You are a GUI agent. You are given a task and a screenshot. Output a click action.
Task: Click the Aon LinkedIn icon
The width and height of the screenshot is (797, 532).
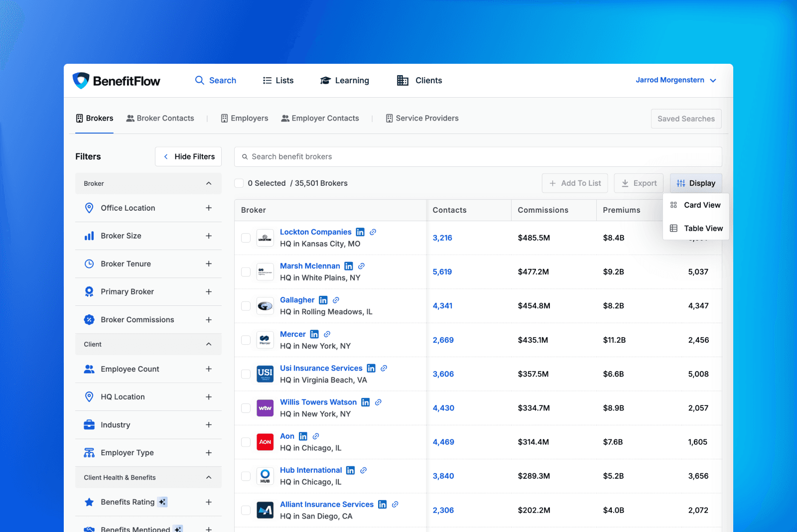point(303,436)
